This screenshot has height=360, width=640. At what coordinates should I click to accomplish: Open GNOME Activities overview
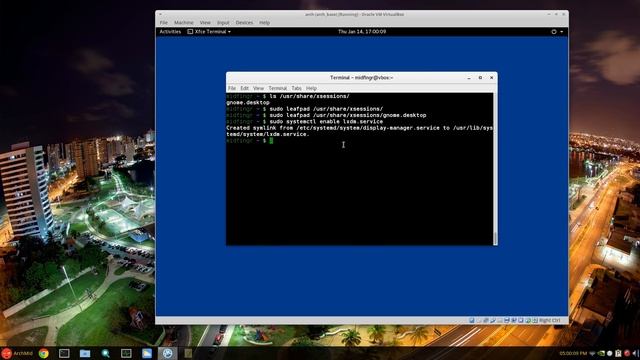click(x=170, y=31)
